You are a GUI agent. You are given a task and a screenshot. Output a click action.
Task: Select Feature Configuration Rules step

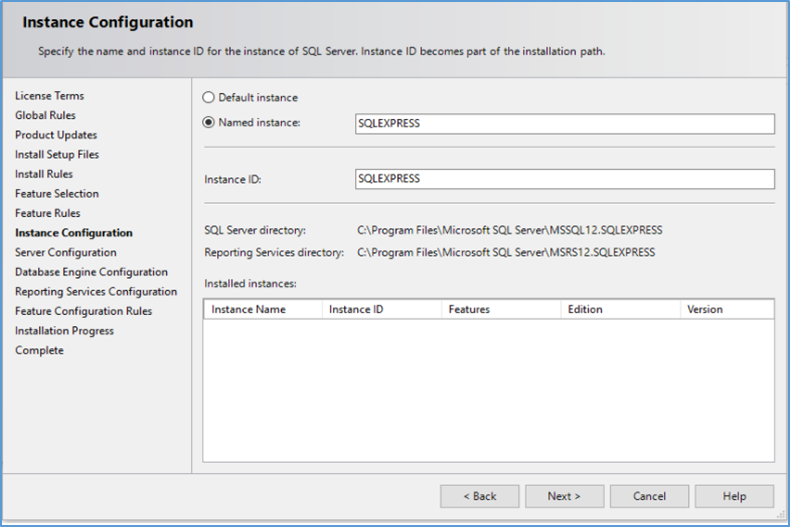point(83,311)
